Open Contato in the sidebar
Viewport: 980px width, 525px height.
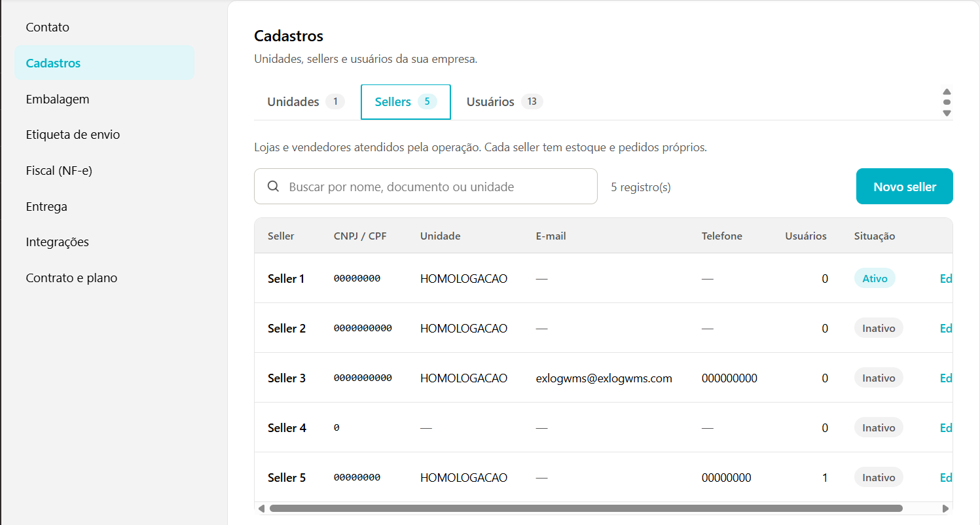[x=105, y=27]
